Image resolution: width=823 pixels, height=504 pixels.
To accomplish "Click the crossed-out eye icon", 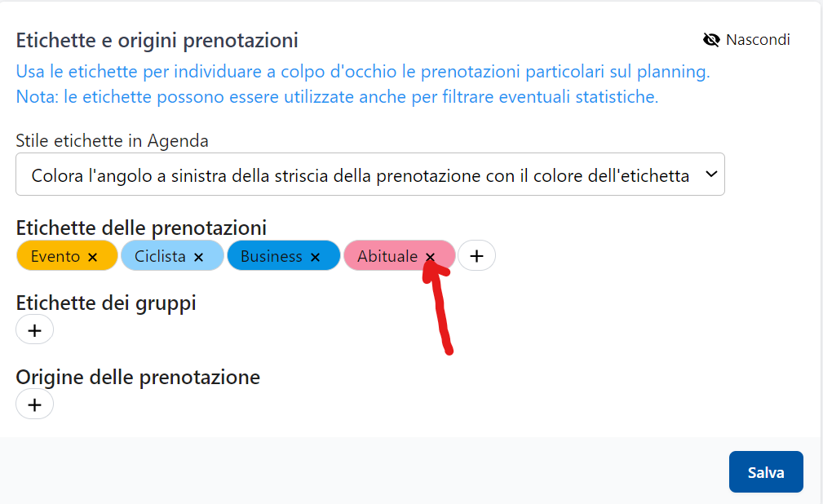I will (711, 40).
